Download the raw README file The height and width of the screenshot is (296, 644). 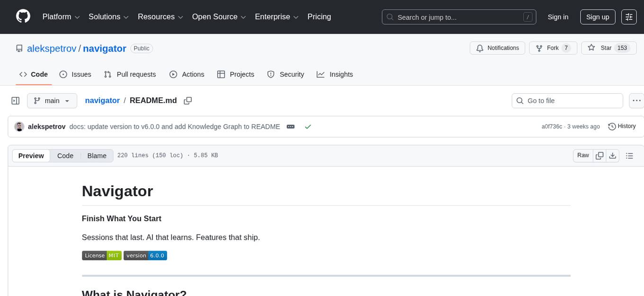(613, 155)
